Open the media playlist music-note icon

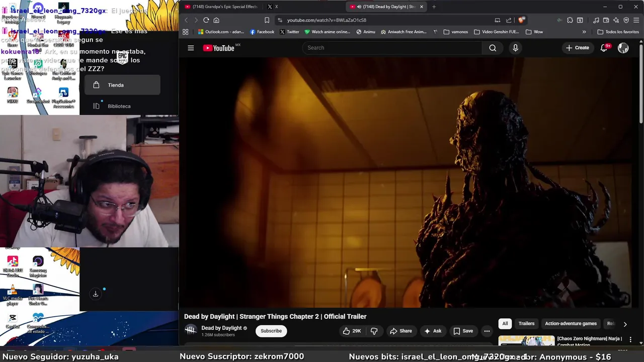(x=596, y=20)
